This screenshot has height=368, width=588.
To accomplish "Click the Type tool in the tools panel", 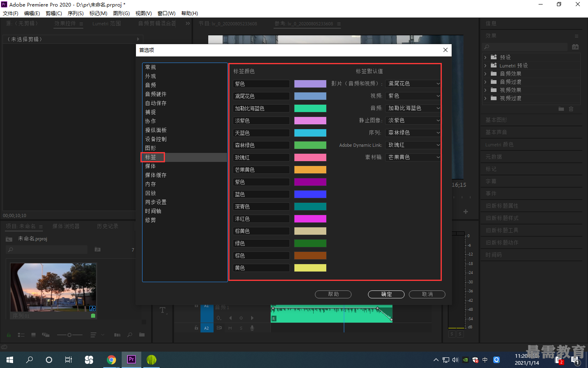I will [x=163, y=310].
